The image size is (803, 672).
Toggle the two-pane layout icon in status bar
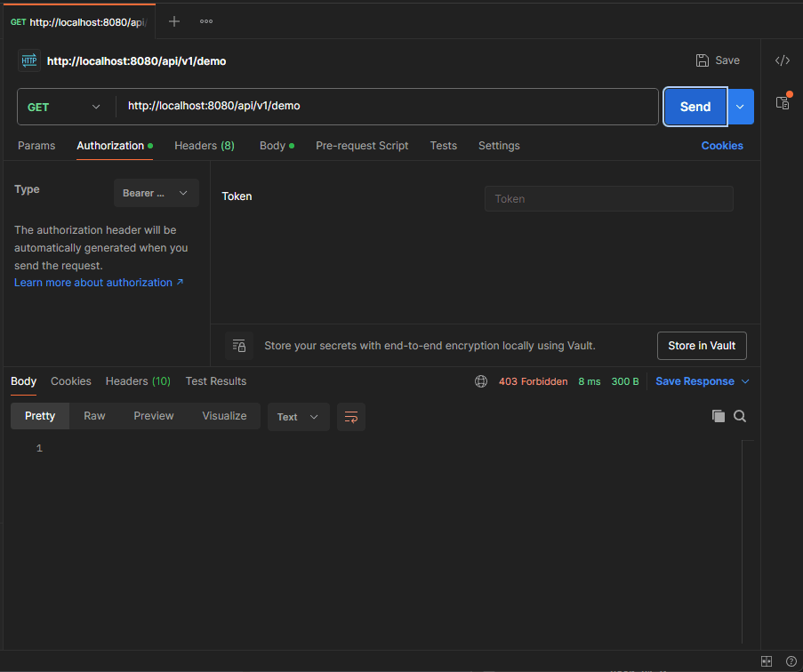pyautogui.click(x=767, y=661)
